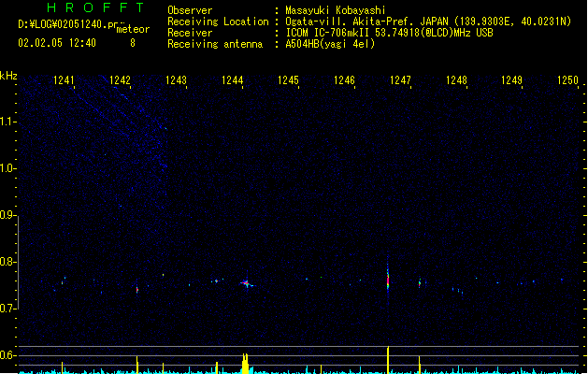
Task: Click the 1246 time axis label
Action: point(344,80)
